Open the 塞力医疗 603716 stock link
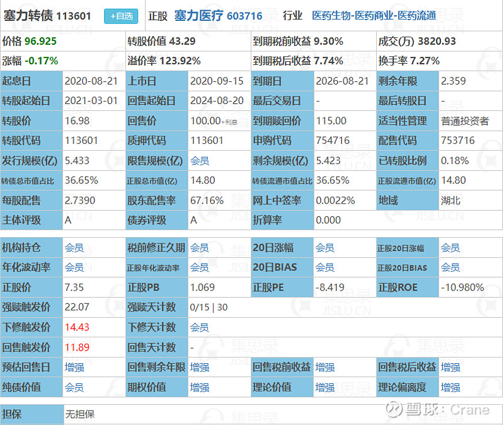This screenshot has width=504, height=425. click(x=218, y=15)
